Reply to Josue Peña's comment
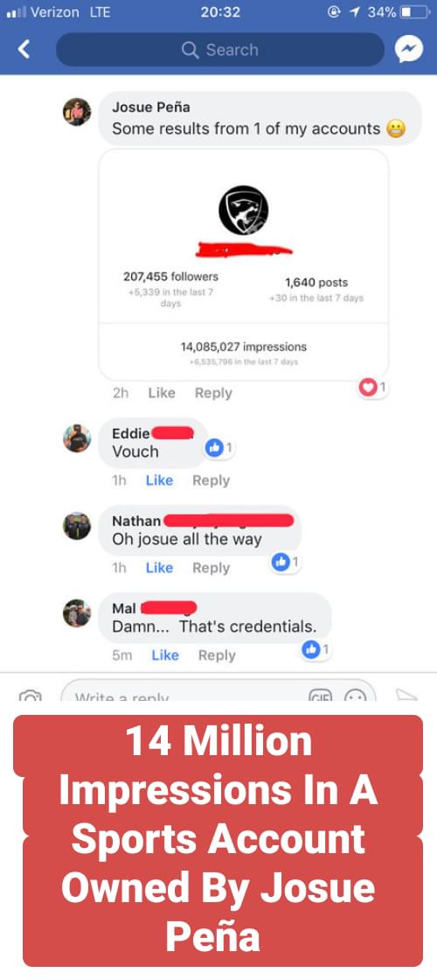The height and width of the screenshot is (980, 437). pyautogui.click(x=213, y=393)
